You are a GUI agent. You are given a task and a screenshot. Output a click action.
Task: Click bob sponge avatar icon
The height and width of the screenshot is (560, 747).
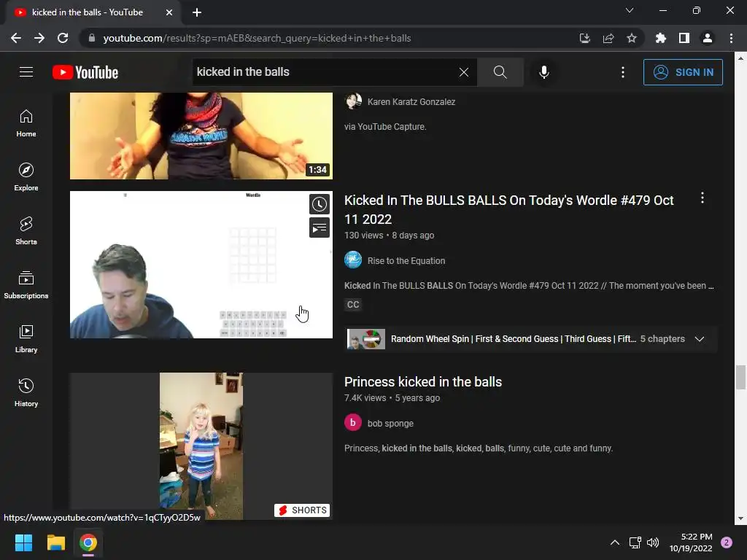click(353, 422)
